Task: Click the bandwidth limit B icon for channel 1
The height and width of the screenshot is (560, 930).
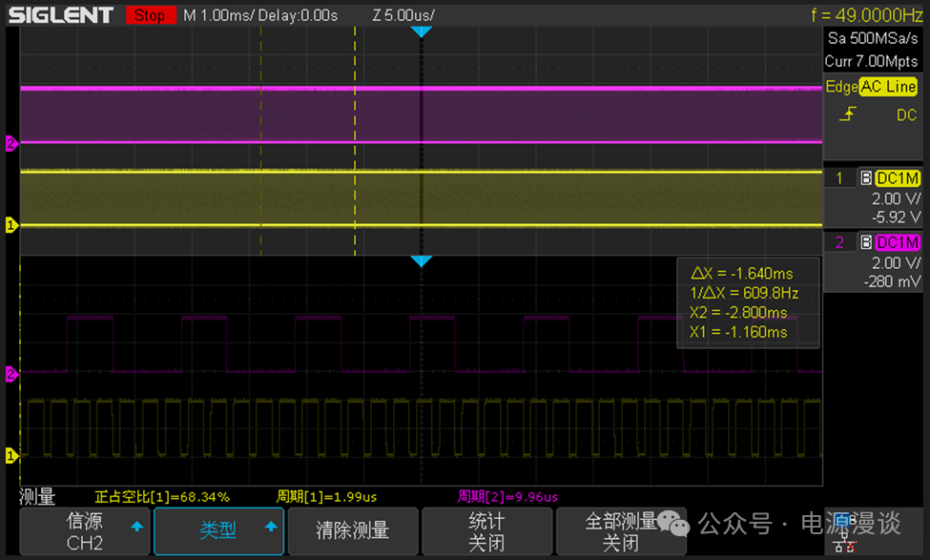Action: click(x=865, y=178)
